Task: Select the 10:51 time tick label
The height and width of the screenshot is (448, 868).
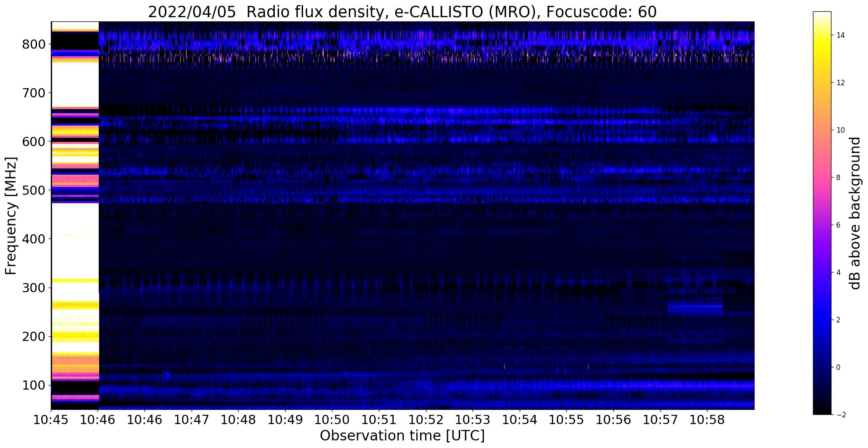Action: point(379,420)
